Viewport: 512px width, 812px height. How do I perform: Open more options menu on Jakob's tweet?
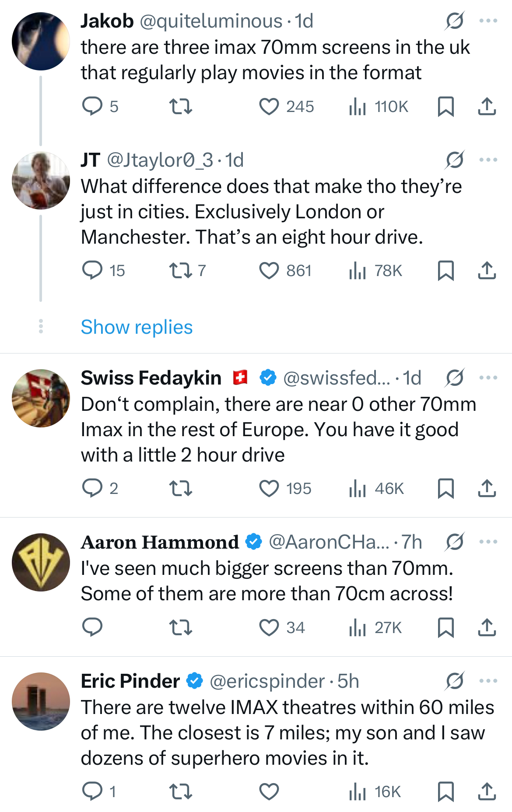[488, 21]
